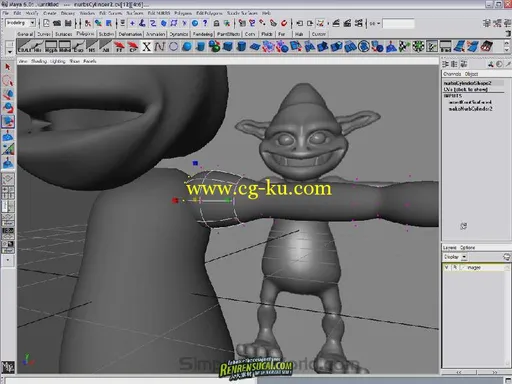Click the empty selection name input field
This screenshot has height=384, width=512.
click(x=398, y=24)
